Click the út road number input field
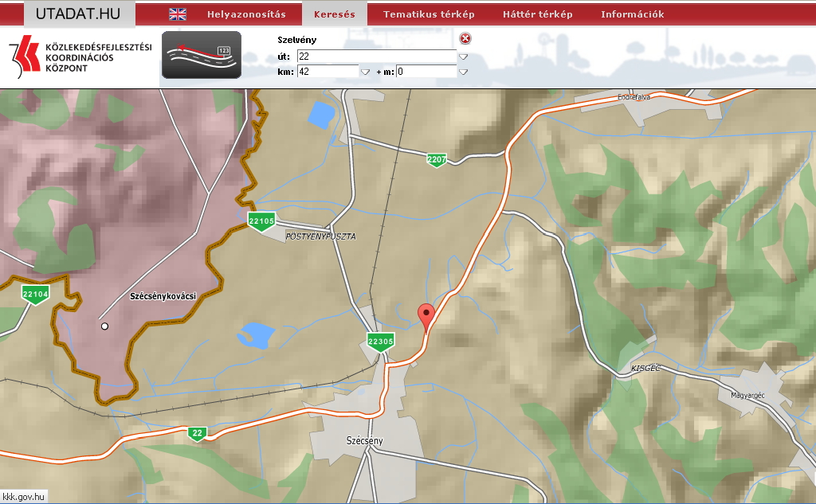816x504 pixels. [x=376, y=57]
